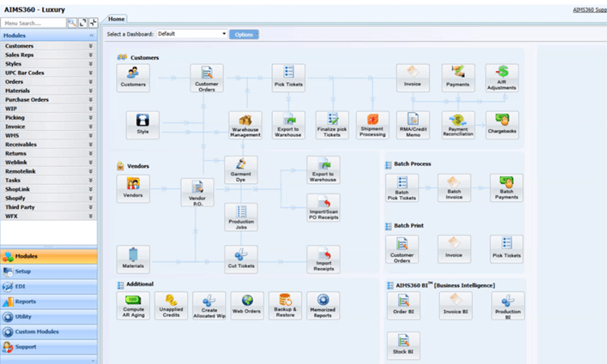This screenshot has width=607, height=364.
Task: Open Import/Scan PO Receipts icon
Action: [323, 207]
